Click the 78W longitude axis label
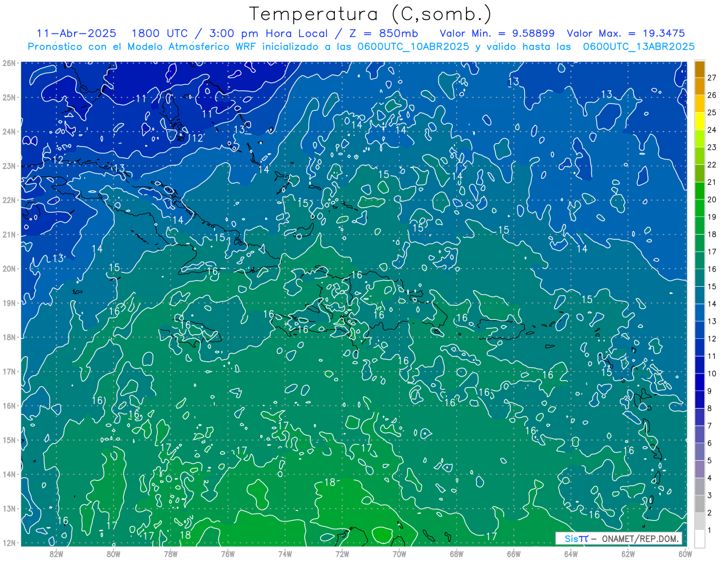Image resolution: width=728 pixels, height=562 pixels. 170,554
